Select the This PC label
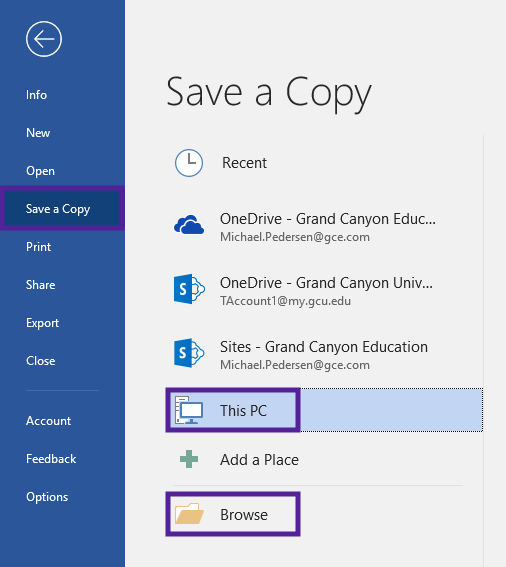Image resolution: width=506 pixels, height=567 pixels. (243, 411)
